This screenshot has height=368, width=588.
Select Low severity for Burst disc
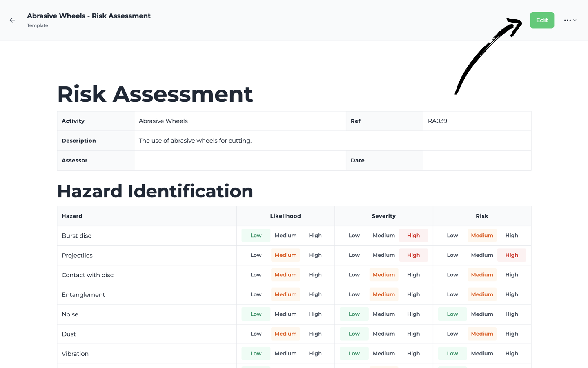[354, 235]
